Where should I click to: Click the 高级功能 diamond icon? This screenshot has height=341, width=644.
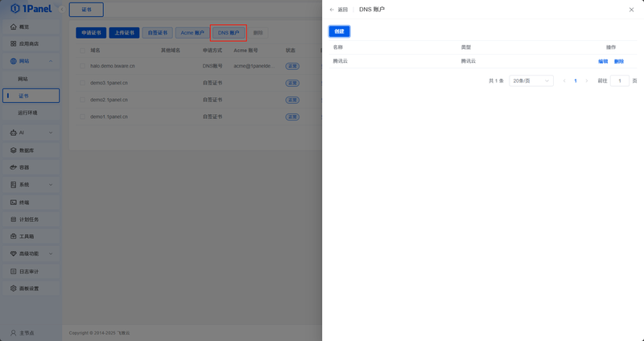point(14,253)
